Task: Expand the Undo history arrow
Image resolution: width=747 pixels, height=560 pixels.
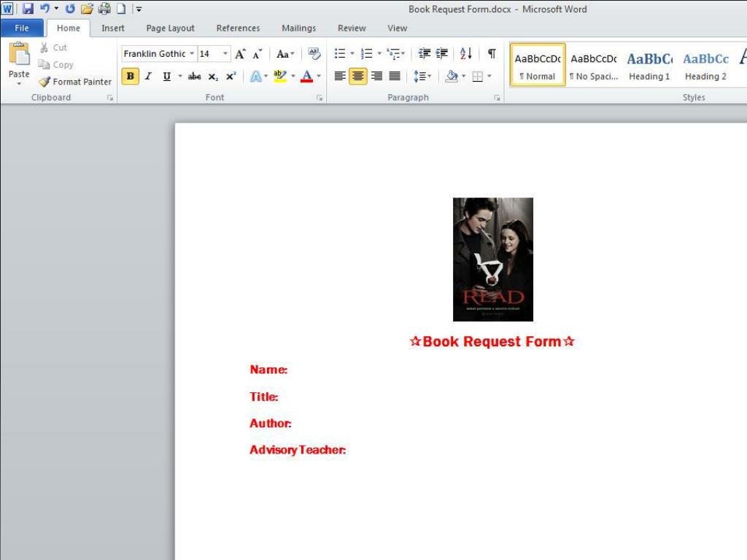Action: tap(56, 9)
